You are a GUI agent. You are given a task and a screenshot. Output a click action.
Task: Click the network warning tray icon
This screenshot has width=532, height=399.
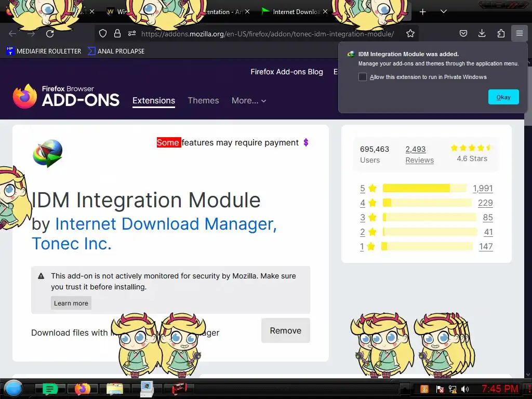(x=453, y=389)
